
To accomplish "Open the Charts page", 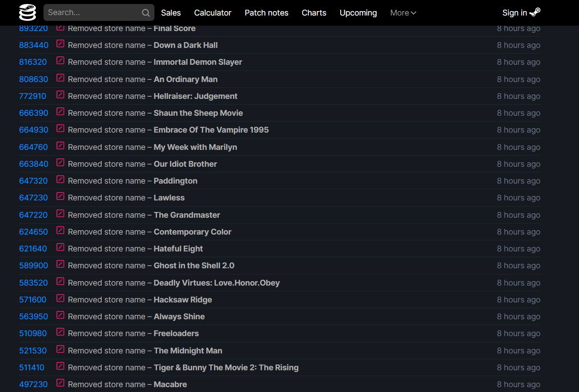I will point(314,13).
